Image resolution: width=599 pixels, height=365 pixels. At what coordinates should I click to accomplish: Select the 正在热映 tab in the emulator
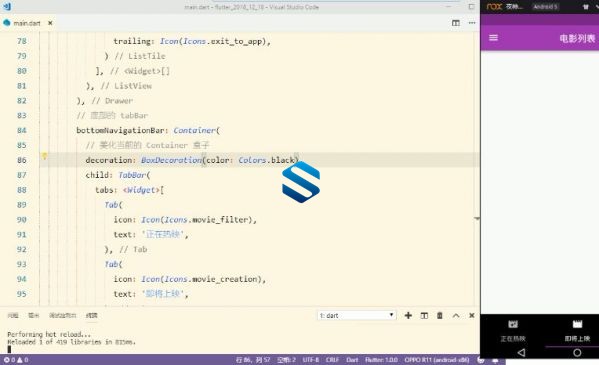coord(513,331)
